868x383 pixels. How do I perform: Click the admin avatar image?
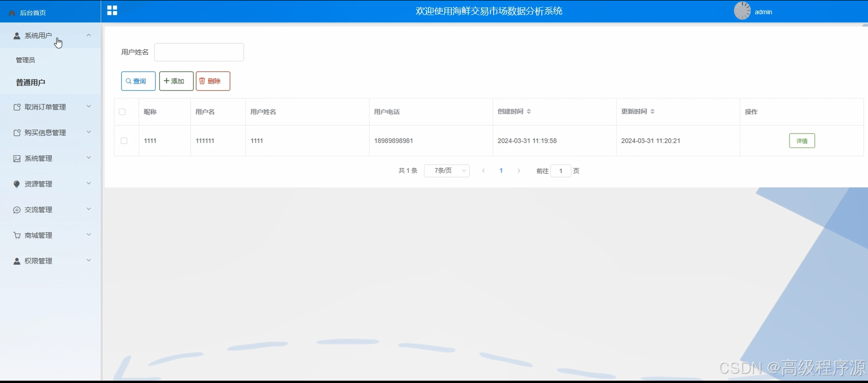coord(742,11)
